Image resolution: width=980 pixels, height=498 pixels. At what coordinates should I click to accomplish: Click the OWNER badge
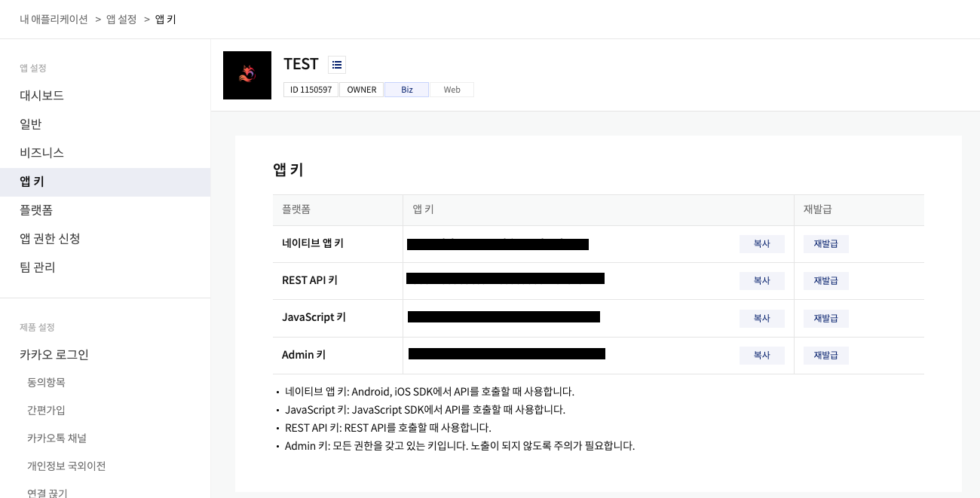[362, 90]
